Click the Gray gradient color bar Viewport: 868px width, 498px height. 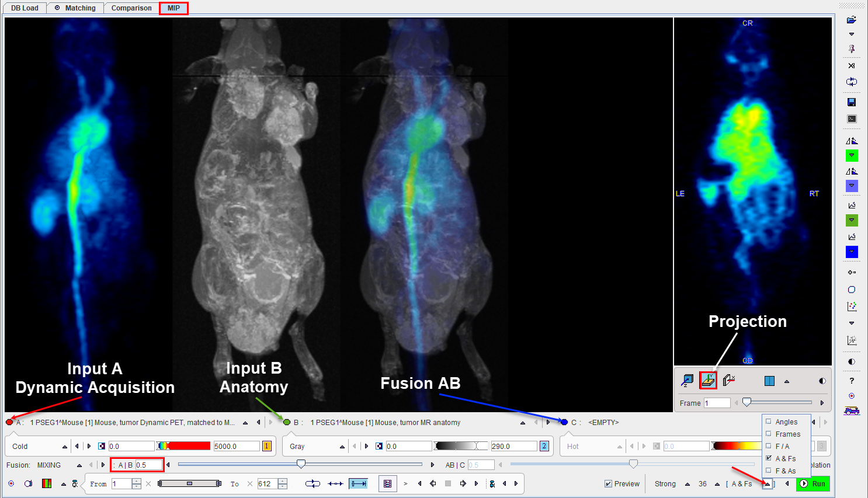click(461, 446)
